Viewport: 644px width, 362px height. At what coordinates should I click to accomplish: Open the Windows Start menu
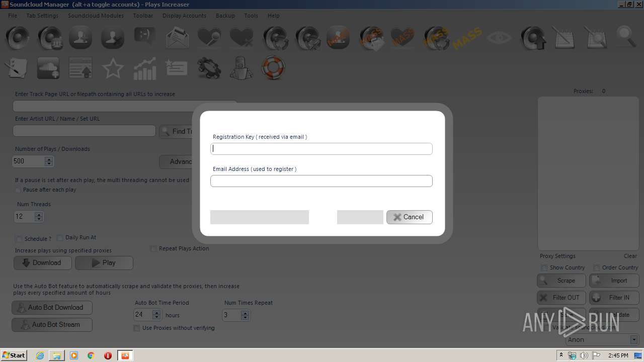14,355
